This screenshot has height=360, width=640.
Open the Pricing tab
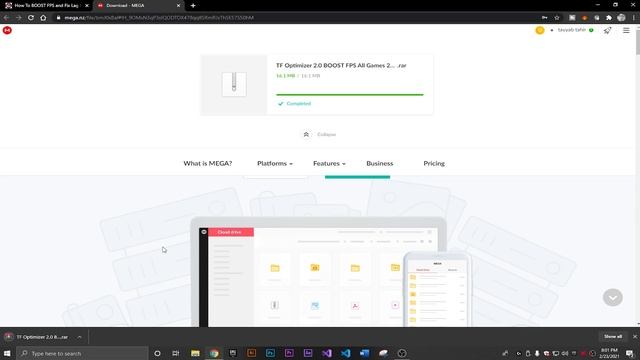tap(434, 163)
